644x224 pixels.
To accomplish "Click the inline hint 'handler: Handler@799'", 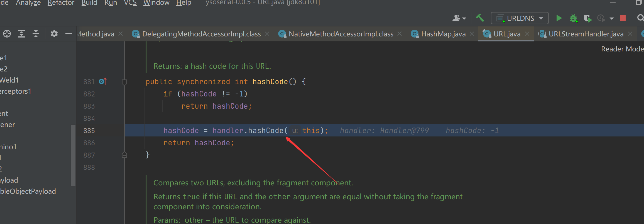I will tap(384, 131).
